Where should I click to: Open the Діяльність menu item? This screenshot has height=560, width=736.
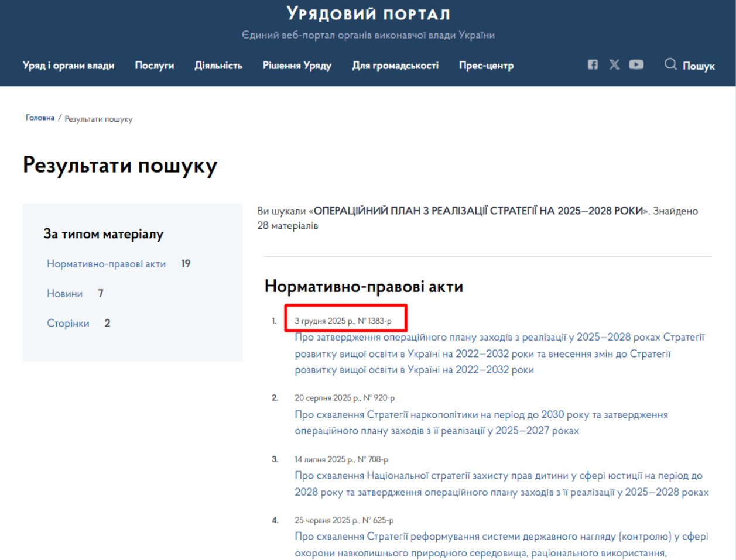(218, 66)
